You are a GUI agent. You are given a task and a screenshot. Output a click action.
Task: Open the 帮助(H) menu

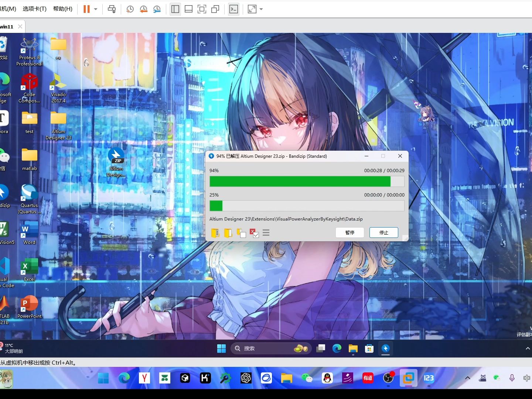(x=62, y=9)
